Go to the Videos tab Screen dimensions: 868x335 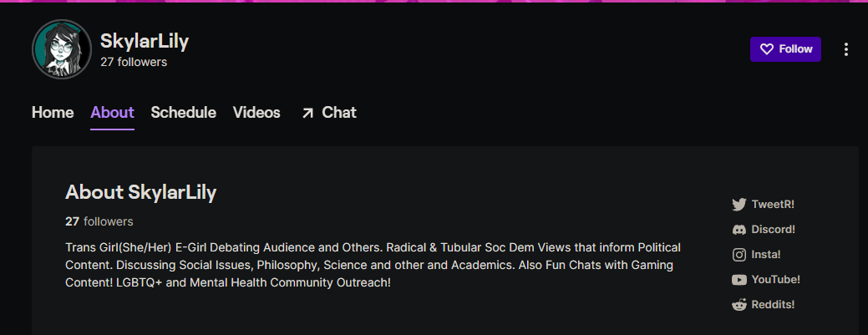pos(256,113)
